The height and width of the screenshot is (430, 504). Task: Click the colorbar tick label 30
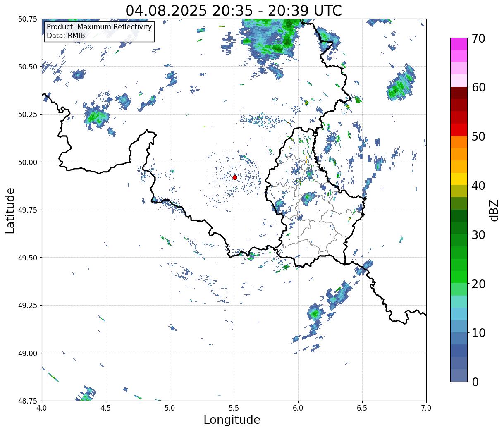[x=478, y=234]
